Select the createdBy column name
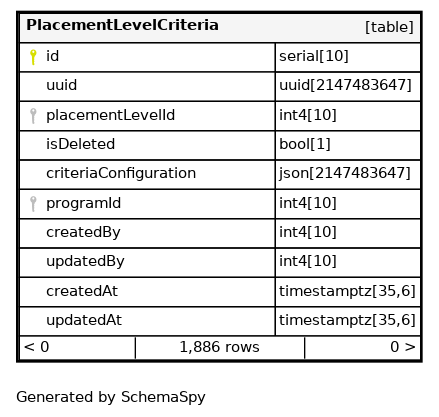This screenshot has width=439, height=417. pos(83,233)
